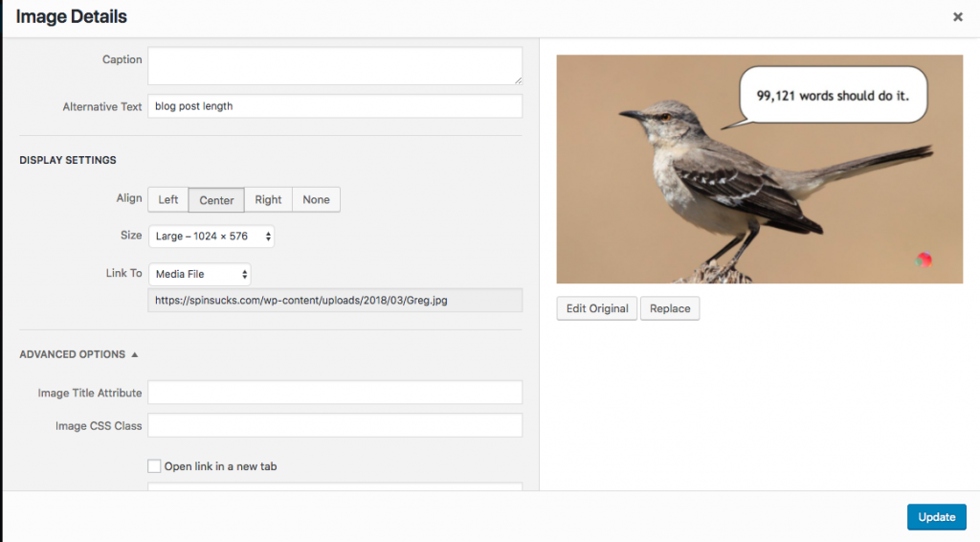The width and height of the screenshot is (980, 542).
Task: Click the Update button
Action: coord(936,517)
